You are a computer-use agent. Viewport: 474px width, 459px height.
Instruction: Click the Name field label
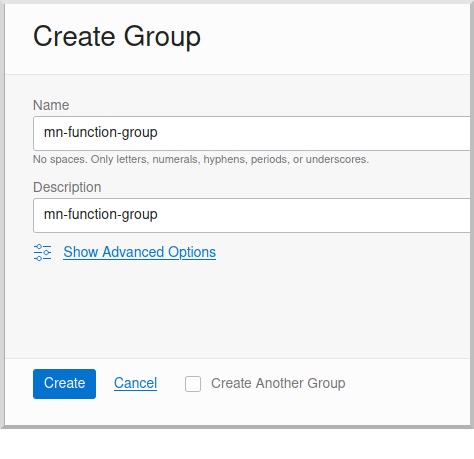51,105
